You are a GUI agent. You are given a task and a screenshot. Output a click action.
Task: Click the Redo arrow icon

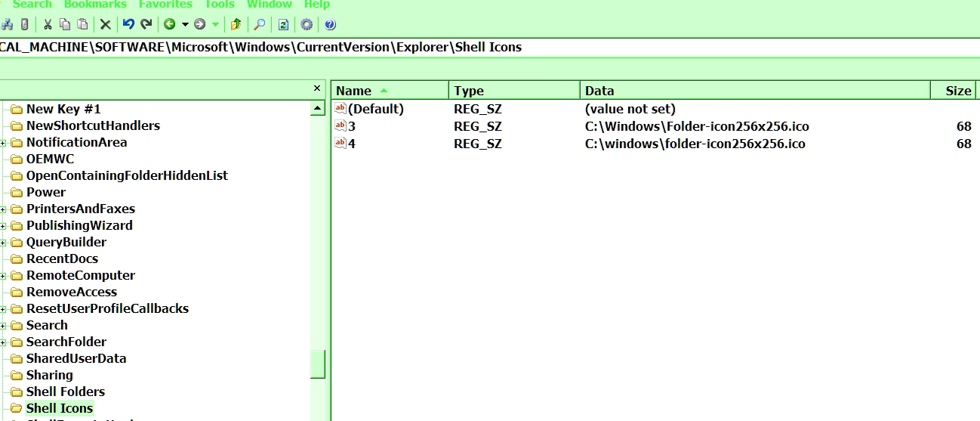(x=146, y=24)
